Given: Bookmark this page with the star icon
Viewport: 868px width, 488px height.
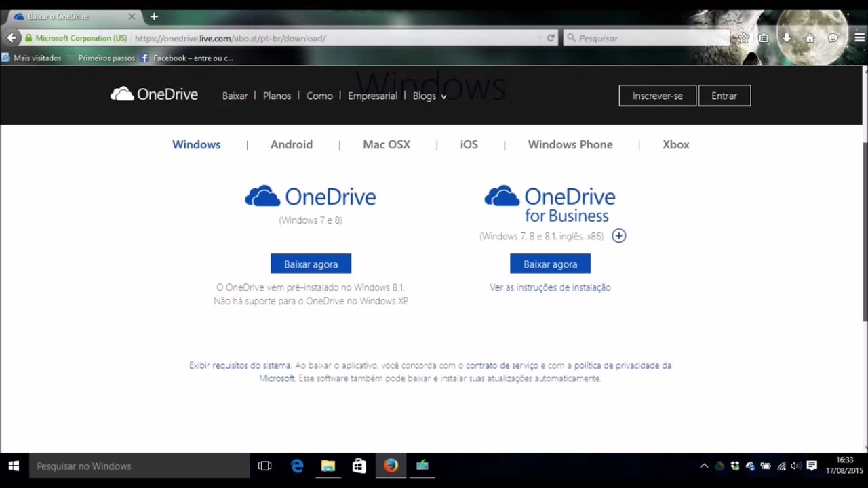Looking at the screenshot, I should pyautogui.click(x=744, y=38).
